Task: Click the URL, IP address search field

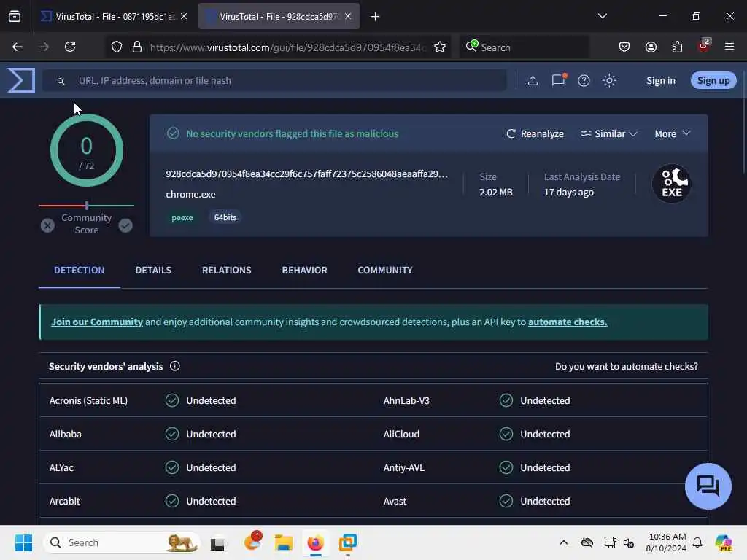Action: 274,80
